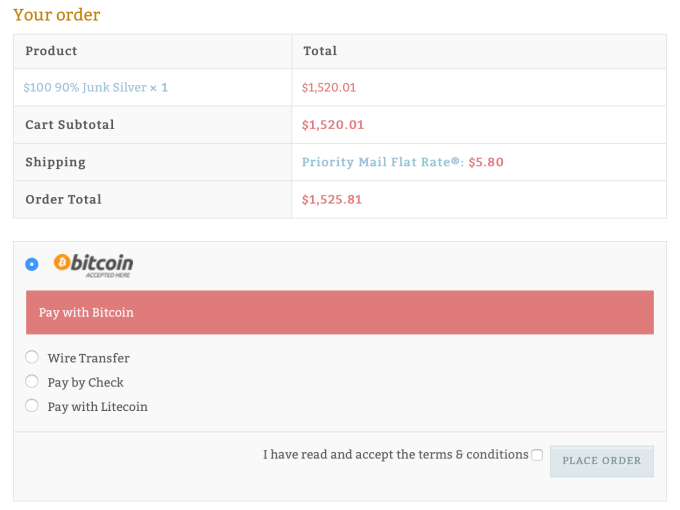Click the Total column header
The image size is (680, 510).
pos(320,51)
